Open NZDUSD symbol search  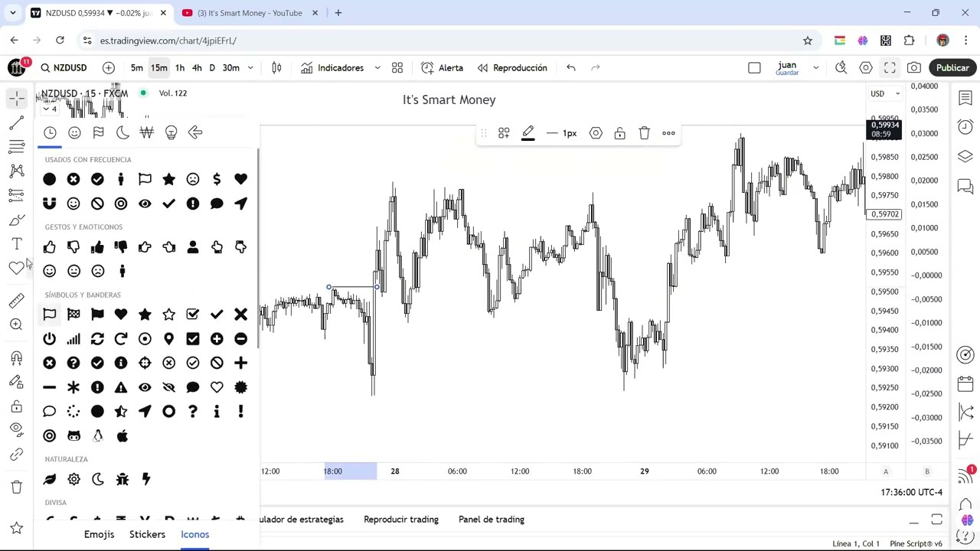(64, 67)
